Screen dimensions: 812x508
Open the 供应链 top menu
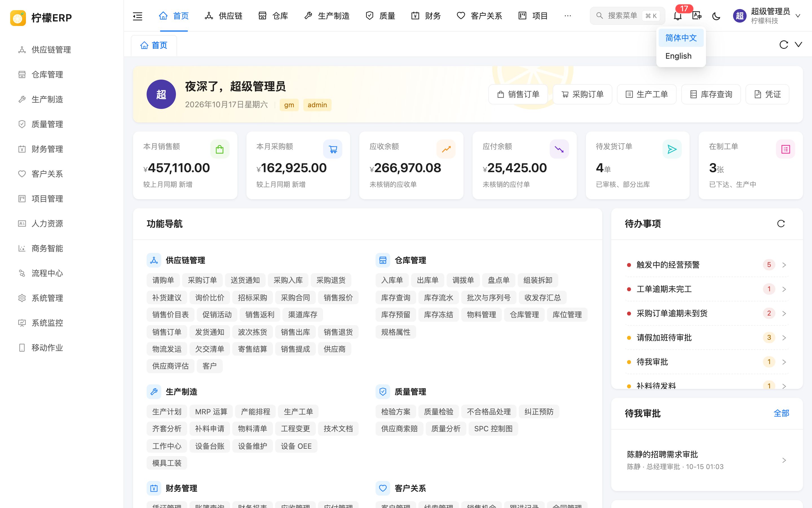[224, 16]
